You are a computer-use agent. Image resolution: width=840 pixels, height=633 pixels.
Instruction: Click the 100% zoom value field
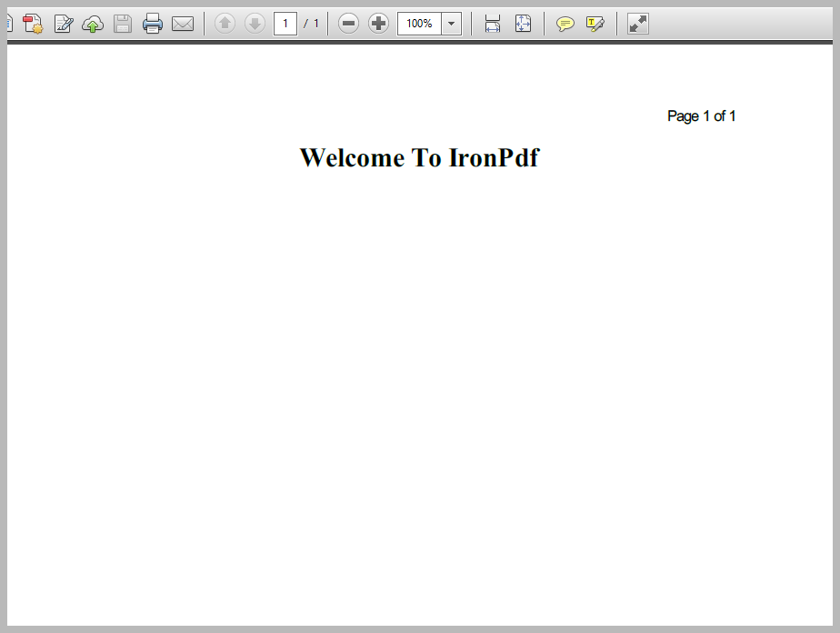coord(419,24)
